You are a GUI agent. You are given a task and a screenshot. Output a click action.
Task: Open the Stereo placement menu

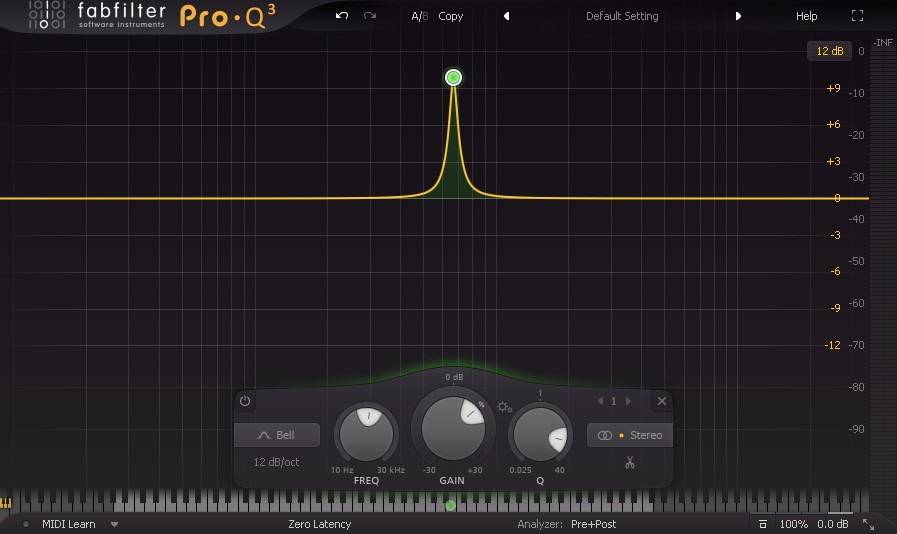(x=630, y=435)
